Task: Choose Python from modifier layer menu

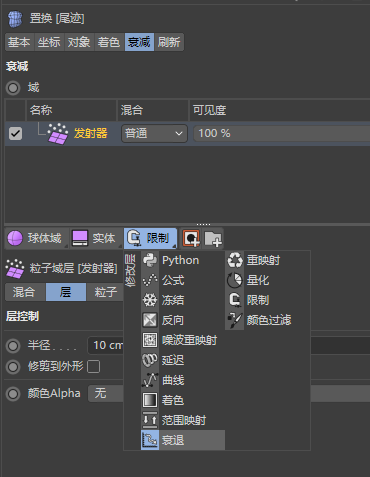Action: [x=183, y=260]
